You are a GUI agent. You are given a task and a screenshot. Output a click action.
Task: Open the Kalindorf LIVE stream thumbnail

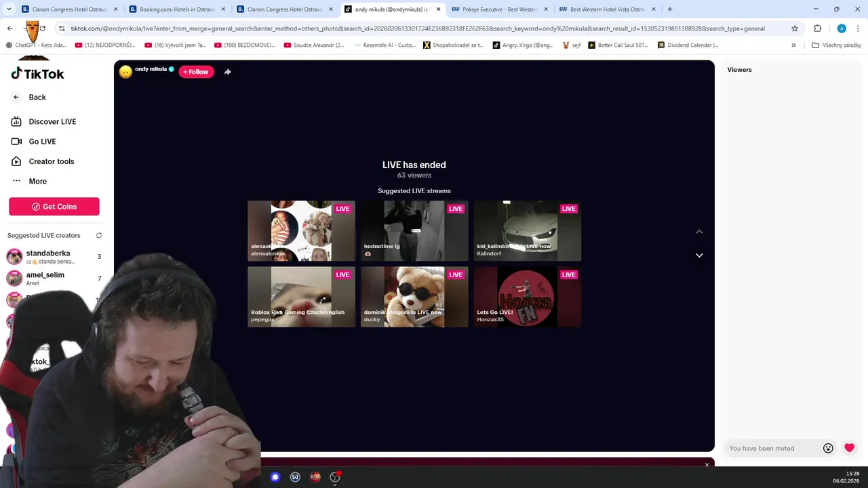tap(528, 230)
